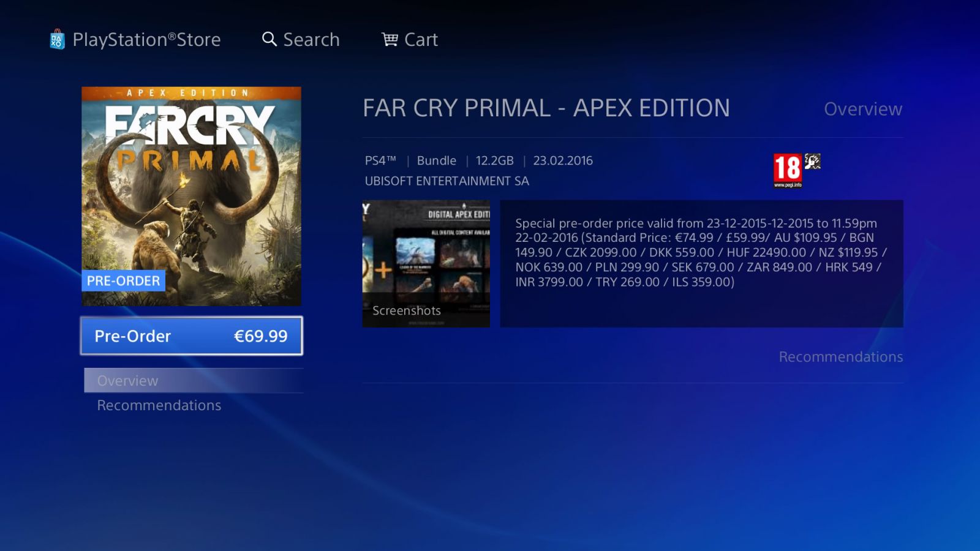Screen dimensions: 980x551
Task: Select Recommendations in the left sidebar
Action: tap(159, 405)
